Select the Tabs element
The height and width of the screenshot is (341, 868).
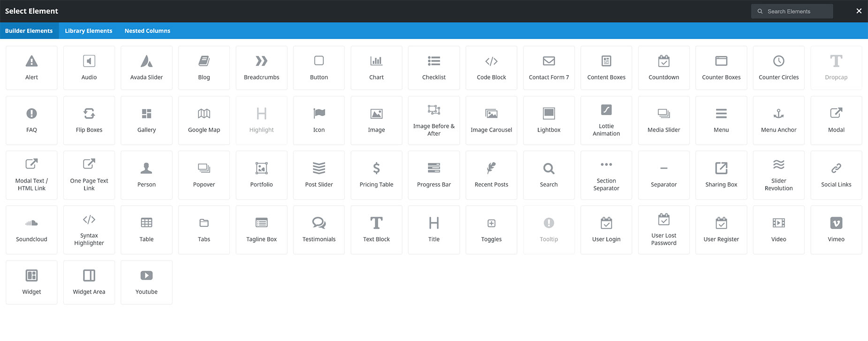point(204,230)
